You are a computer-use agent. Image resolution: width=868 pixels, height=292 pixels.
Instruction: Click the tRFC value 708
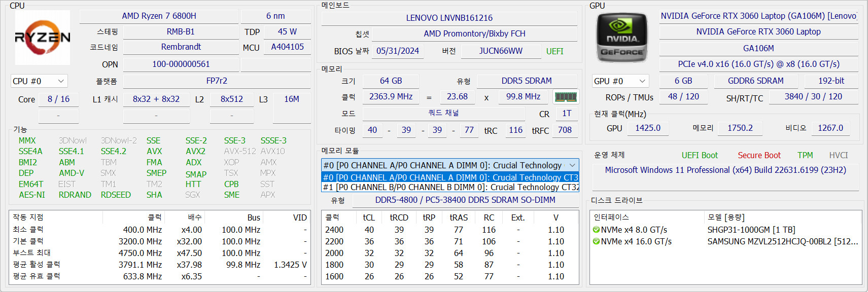click(x=565, y=130)
